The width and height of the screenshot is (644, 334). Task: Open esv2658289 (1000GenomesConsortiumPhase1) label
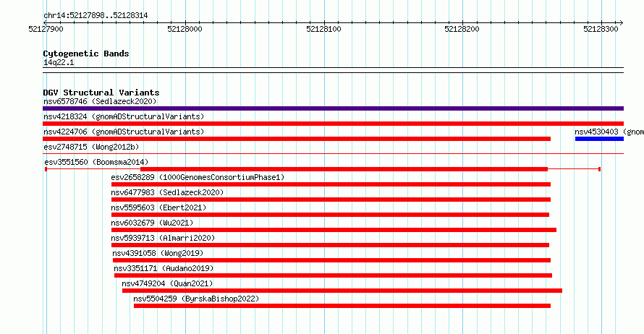(x=198, y=177)
